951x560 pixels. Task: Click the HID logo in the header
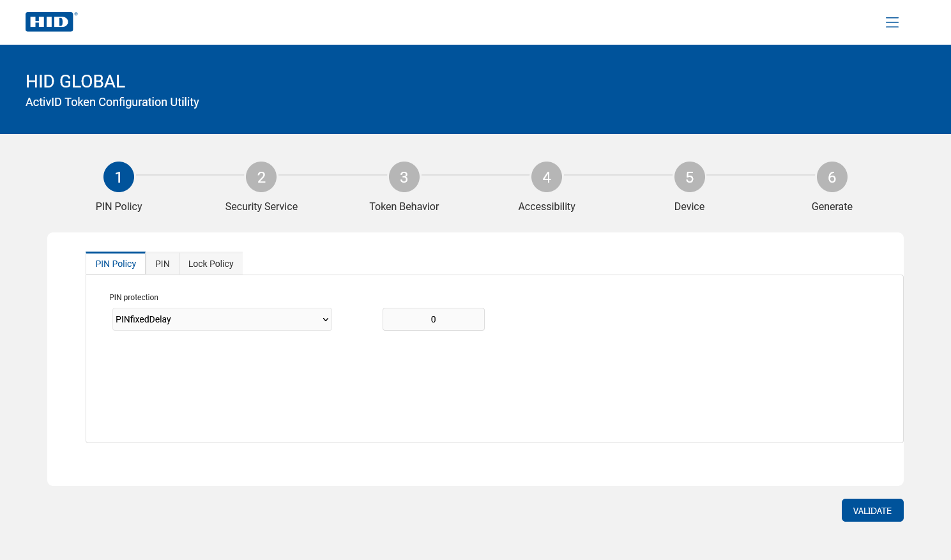(50, 22)
